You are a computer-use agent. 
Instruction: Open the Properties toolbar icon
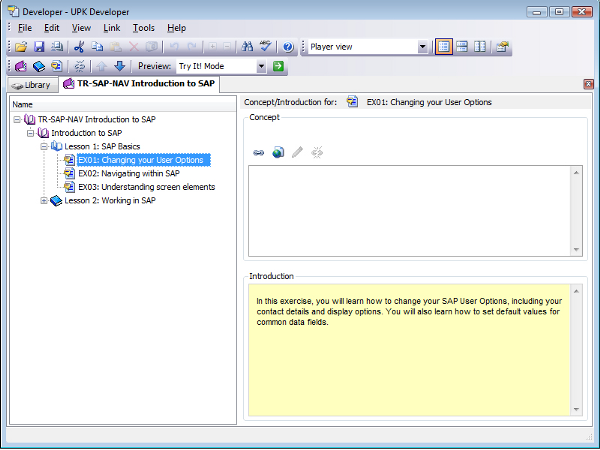[x=502, y=47]
